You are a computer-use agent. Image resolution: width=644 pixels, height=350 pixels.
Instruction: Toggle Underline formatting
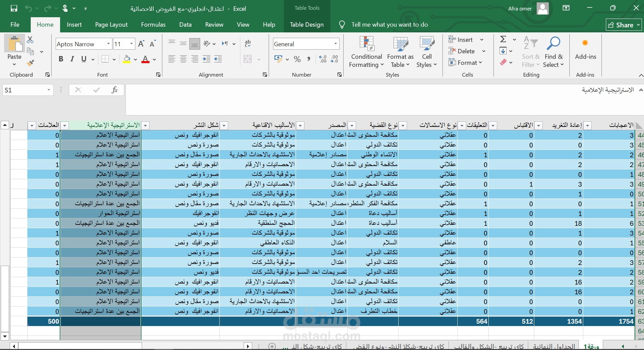[84, 59]
